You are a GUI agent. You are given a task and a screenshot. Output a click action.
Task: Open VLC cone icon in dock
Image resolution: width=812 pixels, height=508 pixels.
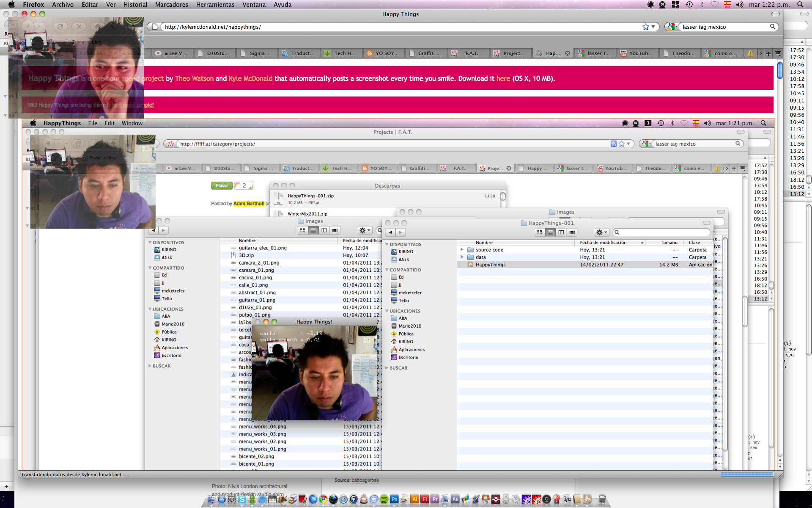click(364, 500)
